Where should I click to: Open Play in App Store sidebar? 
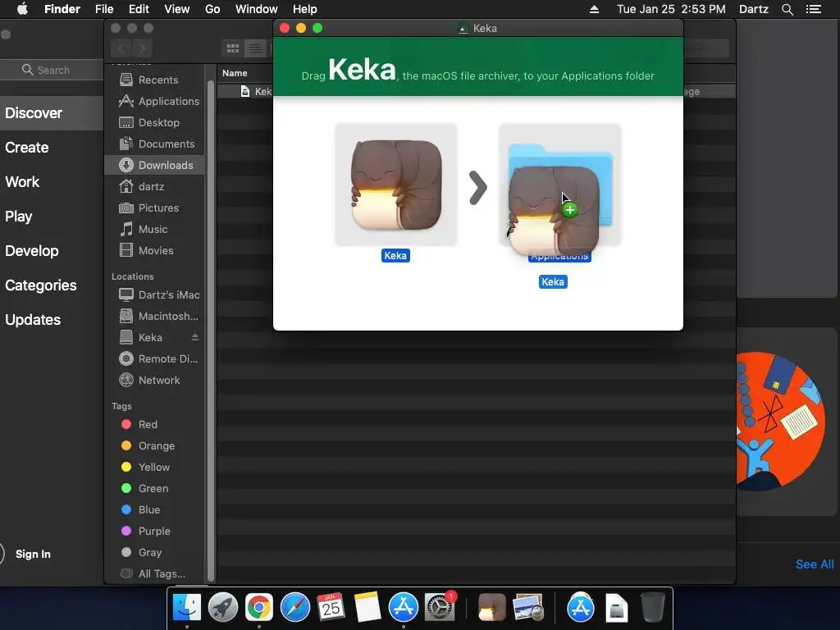point(19,217)
